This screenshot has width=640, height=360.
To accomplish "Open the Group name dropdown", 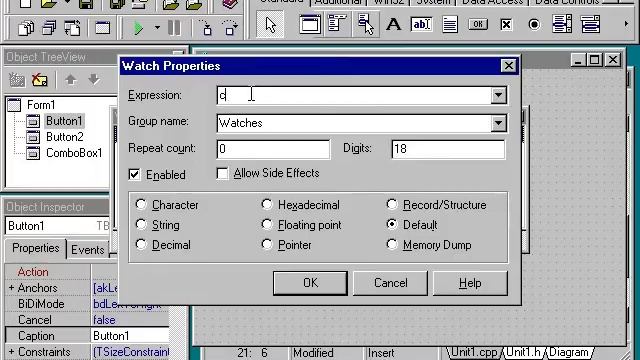I will point(498,123).
